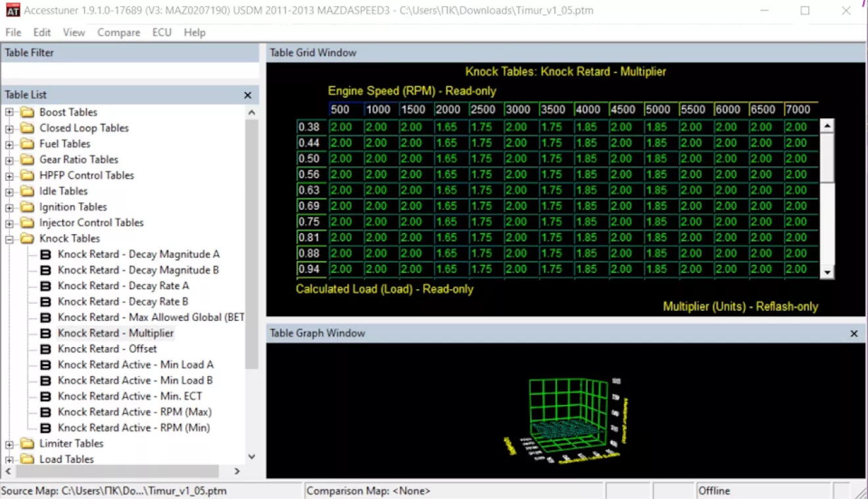The image size is (868, 499).
Task: Expand the Limiter Tables node
Action: (x=10, y=444)
